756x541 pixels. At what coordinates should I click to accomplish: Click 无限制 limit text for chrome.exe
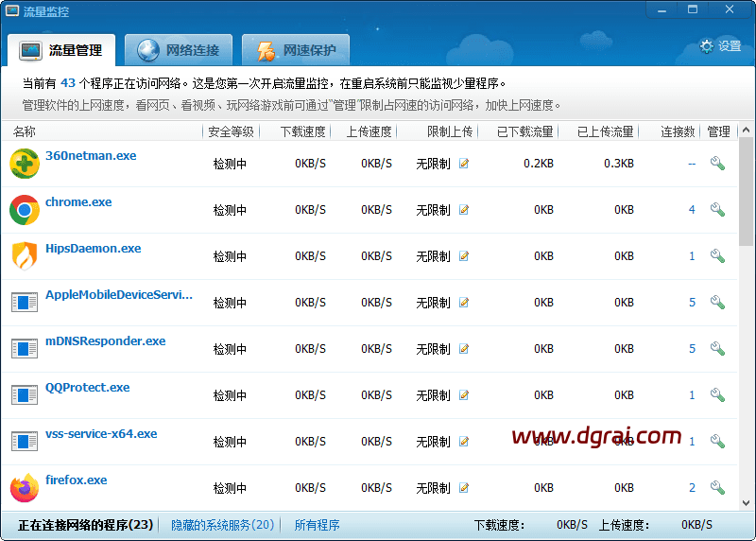[433, 210]
